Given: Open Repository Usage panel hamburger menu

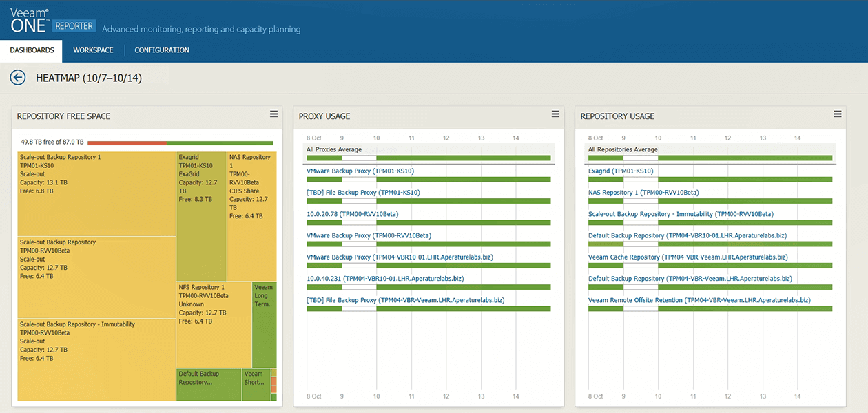Looking at the screenshot, I should [838, 114].
